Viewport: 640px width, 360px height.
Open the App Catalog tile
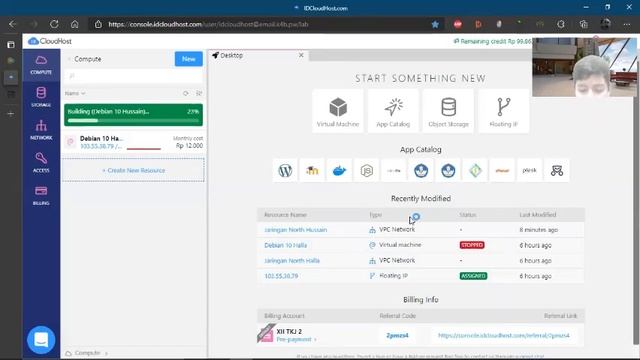click(393, 111)
